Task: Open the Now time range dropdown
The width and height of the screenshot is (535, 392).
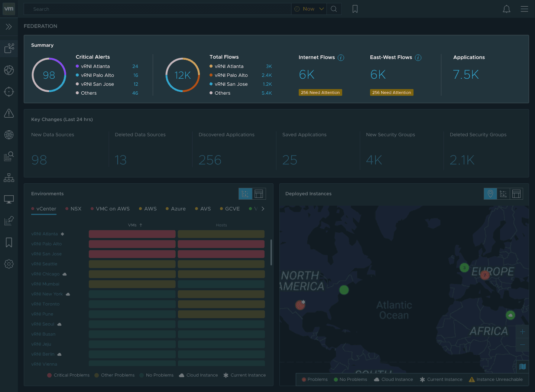Action: tap(309, 9)
